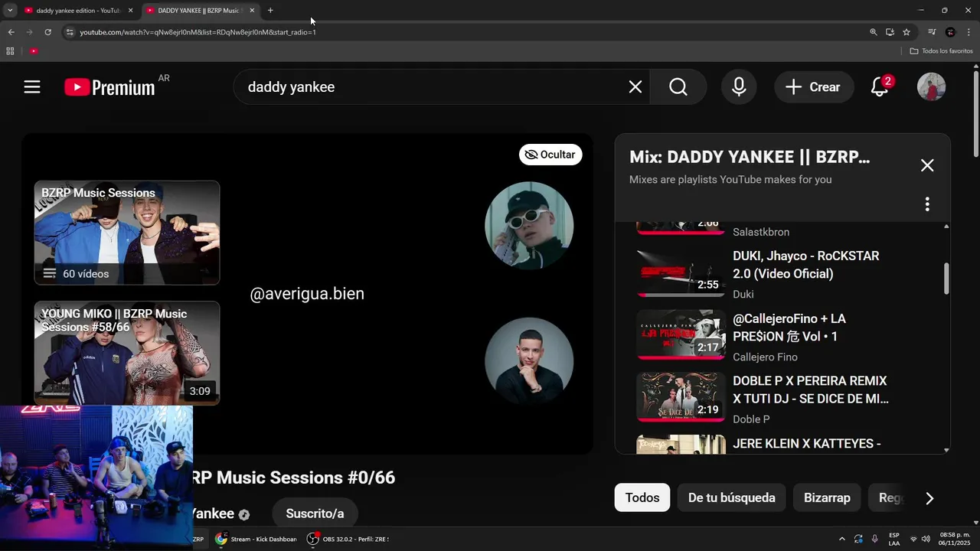The width and height of the screenshot is (980, 551).
Task: Show hidden system tray icons
Action: [842, 540]
